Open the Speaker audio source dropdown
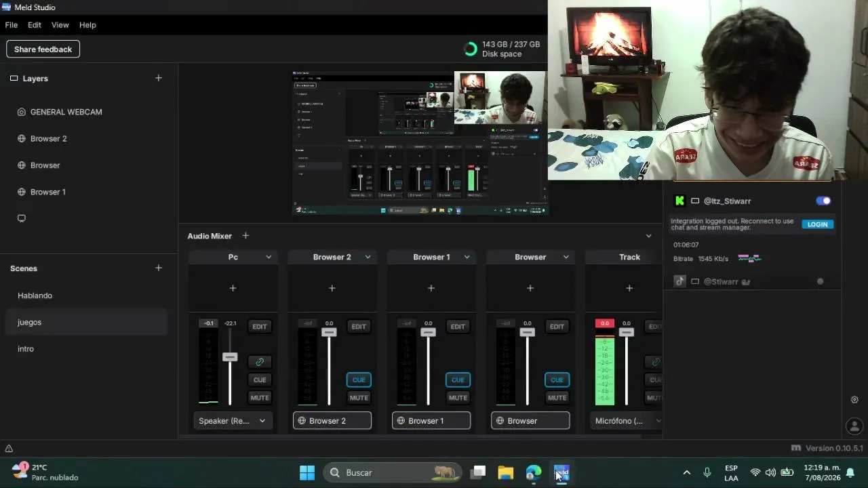The width and height of the screenshot is (868, 488). [x=233, y=421]
